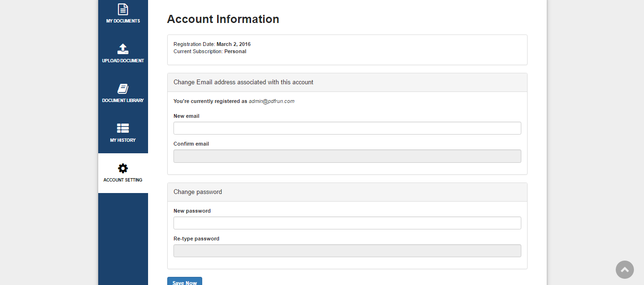Navigate to the DOCUMENT LIBRARY sidebar label
The image size is (644, 285).
123,101
